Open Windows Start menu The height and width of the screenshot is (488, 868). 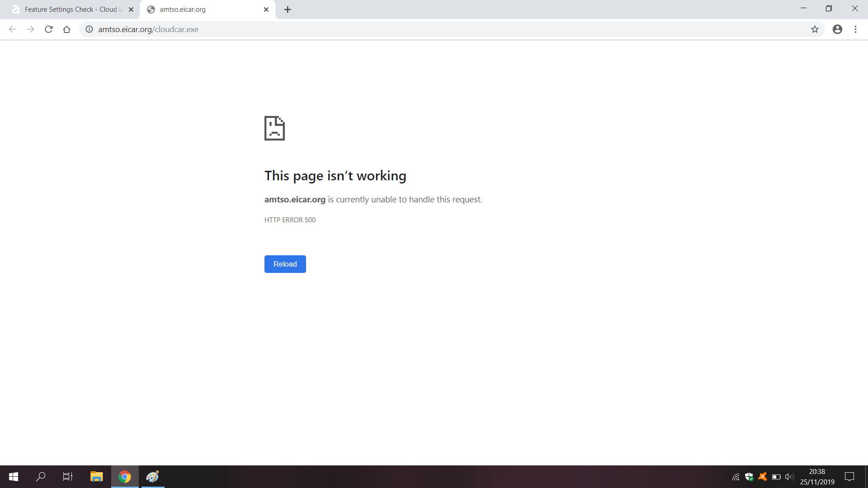[x=14, y=477]
